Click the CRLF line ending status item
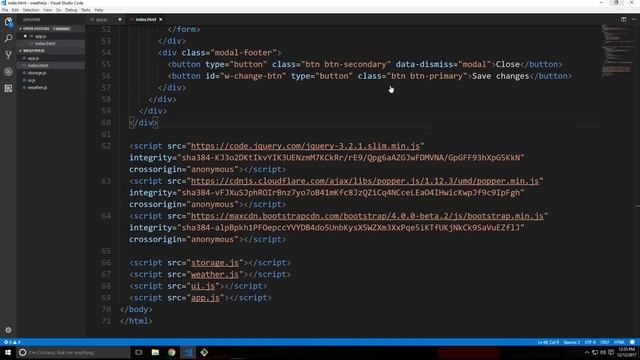Viewport: 640px width, 360px height. point(604,342)
